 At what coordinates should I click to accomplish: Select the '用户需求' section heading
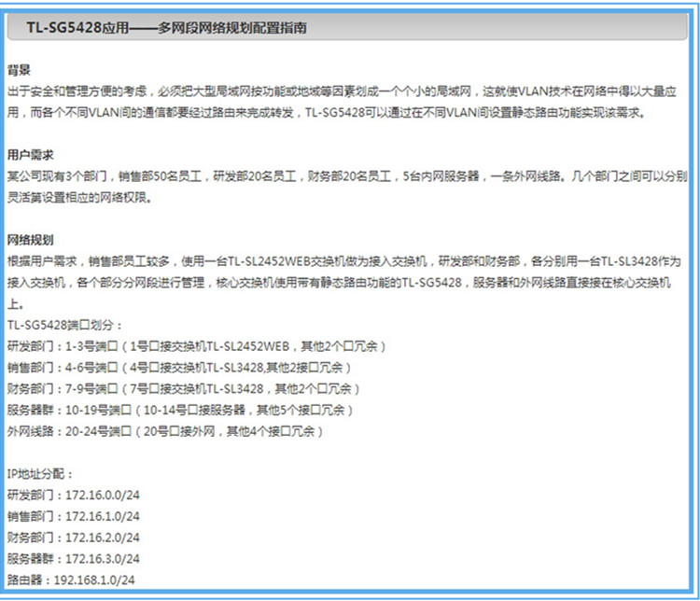coord(31,155)
